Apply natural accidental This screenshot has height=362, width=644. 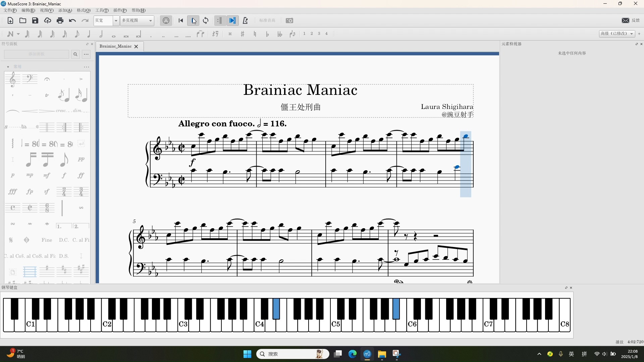pyautogui.click(x=255, y=34)
